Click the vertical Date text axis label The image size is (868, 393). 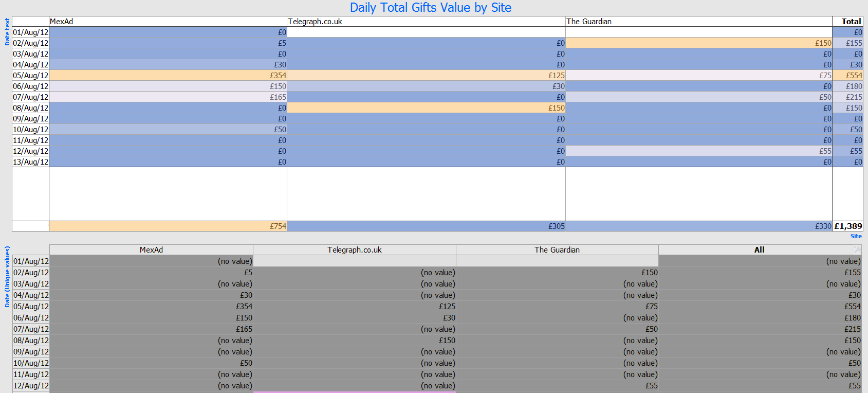coord(7,32)
